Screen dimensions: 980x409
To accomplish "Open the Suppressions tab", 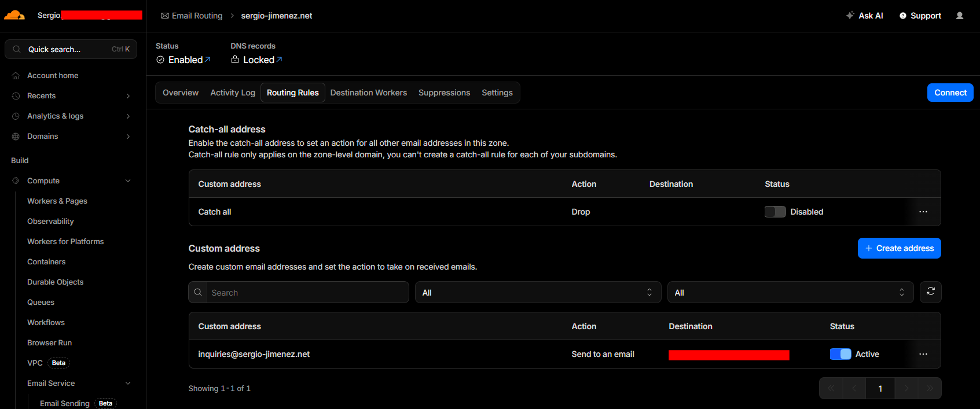I will [x=444, y=93].
